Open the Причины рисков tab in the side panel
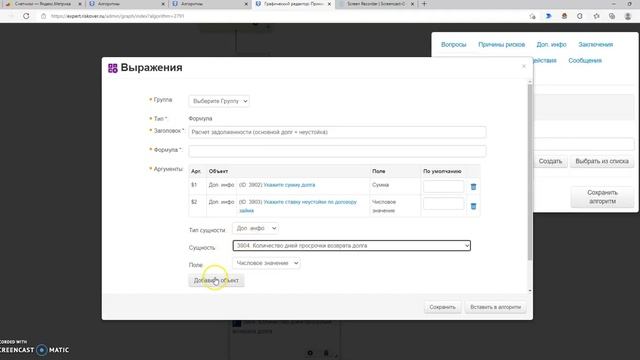This screenshot has height=360, width=640. pyautogui.click(x=502, y=44)
